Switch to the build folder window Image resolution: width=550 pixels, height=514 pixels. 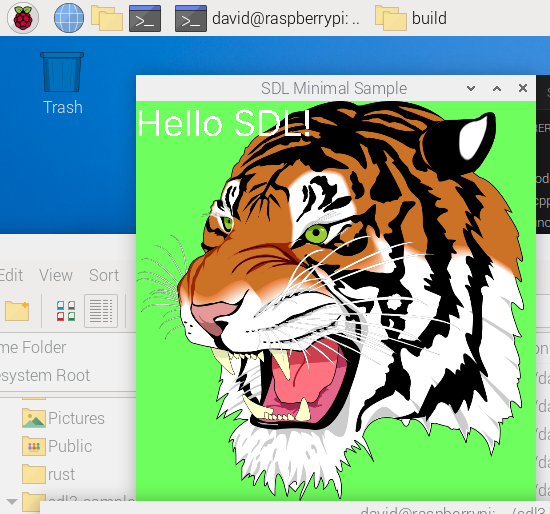tap(411, 18)
